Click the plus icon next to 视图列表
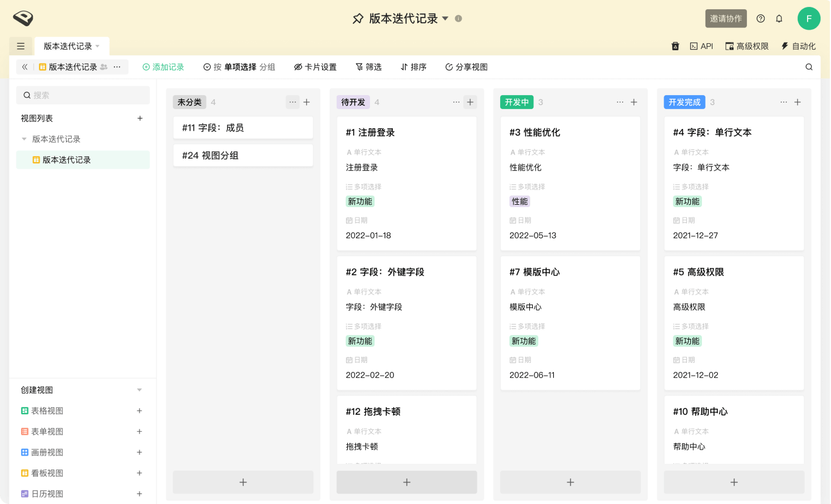Screen dimensions: 831x504 click(x=139, y=118)
